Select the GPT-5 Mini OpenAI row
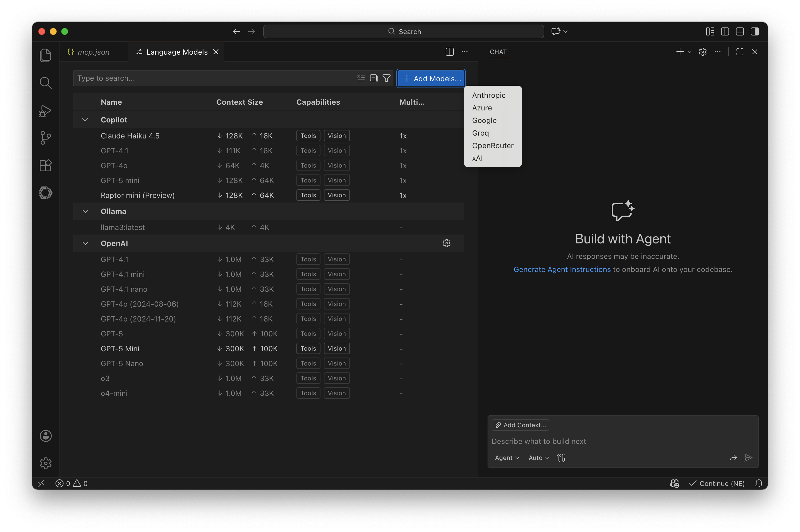This screenshot has height=532, width=800. click(268, 348)
